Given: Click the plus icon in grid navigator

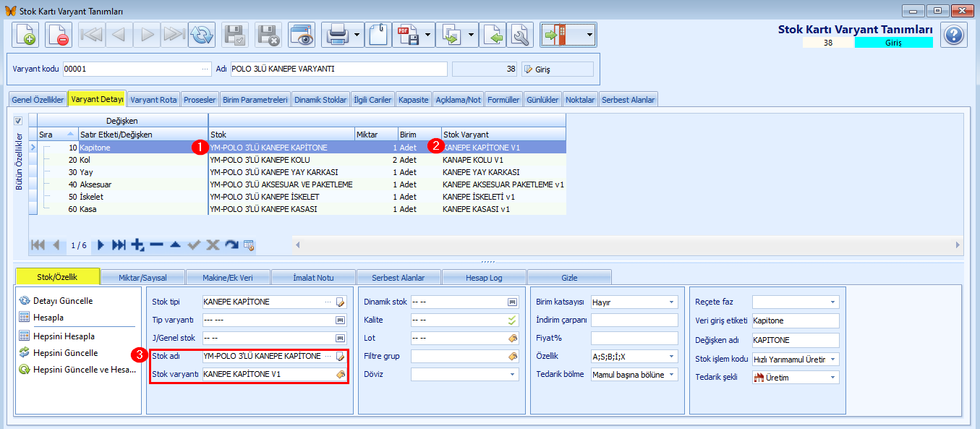Looking at the screenshot, I should (x=138, y=245).
